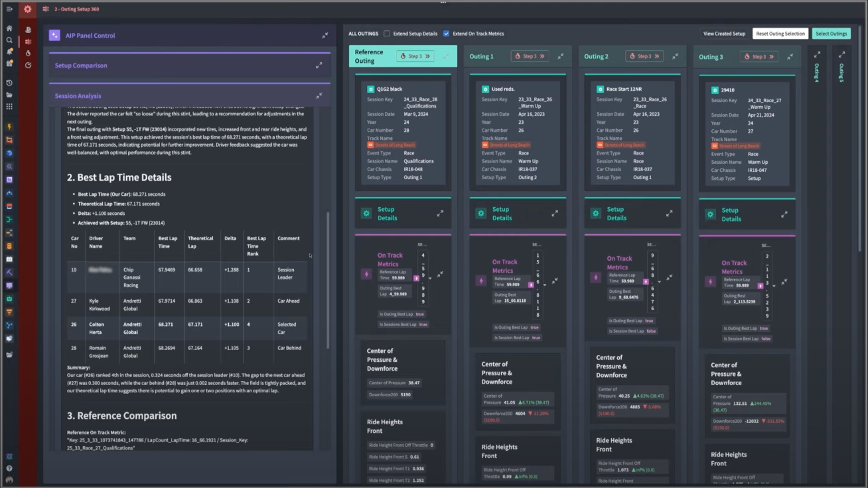Open the 2 - Outing Setup 360 tab

point(76,9)
